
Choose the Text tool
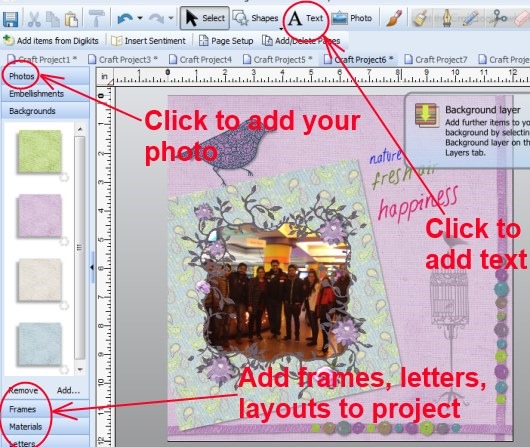(306, 18)
